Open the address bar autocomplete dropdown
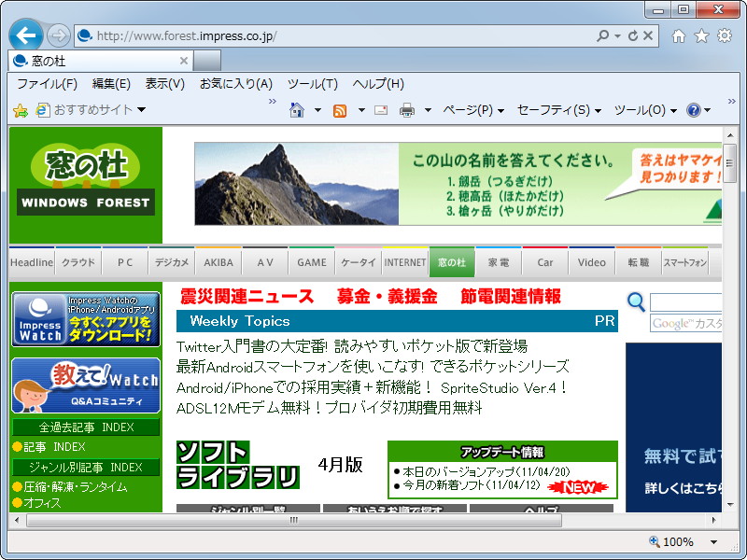The width and height of the screenshot is (747, 560). point(617,35)
